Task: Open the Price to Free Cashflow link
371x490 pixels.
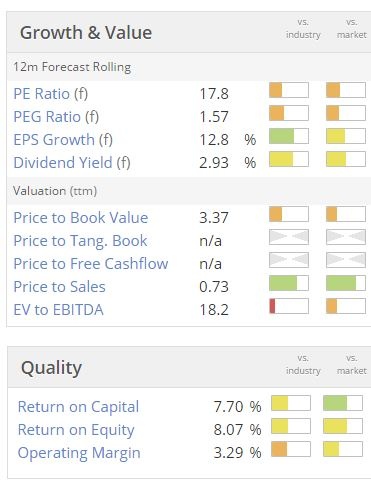Action: coord(91,264)
